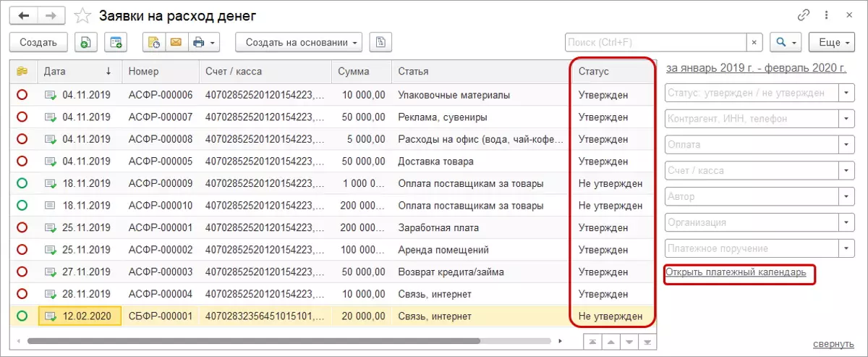This screenshot has width=868, height=357.
Task: Select the Упаковочные материалы cell
Action: pos(480,95)
